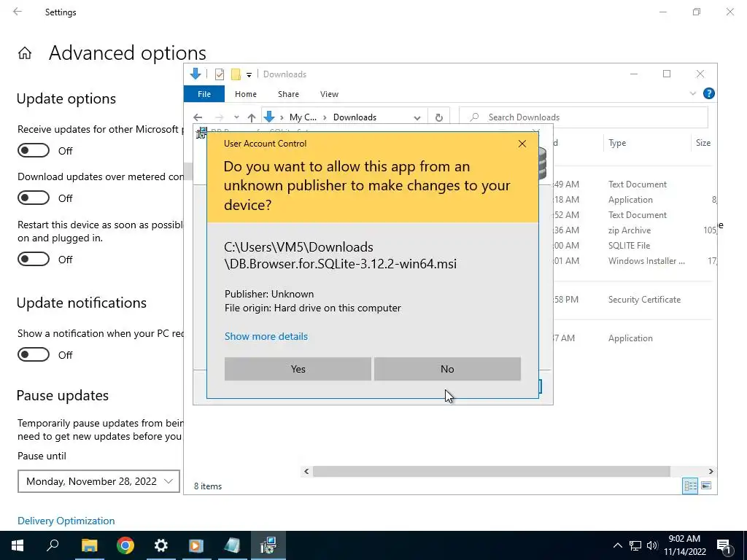Image resolution: width=747 pixels, height=560 pixels.
Task: Open File Explorer from taskbar
Action: tap(89, 545)
